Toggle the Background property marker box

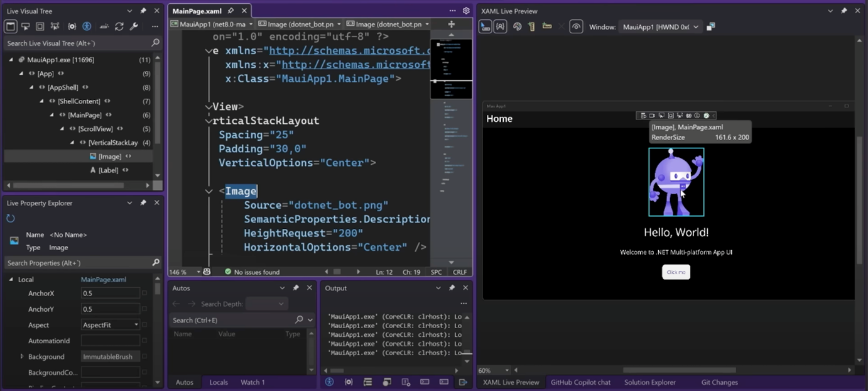[x=144, y=356]
